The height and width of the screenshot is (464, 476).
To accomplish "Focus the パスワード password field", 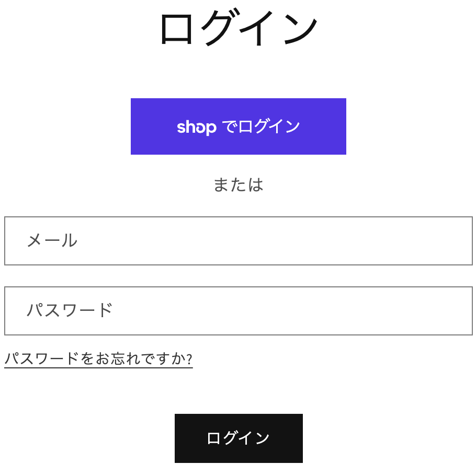I will click(238, 311).
